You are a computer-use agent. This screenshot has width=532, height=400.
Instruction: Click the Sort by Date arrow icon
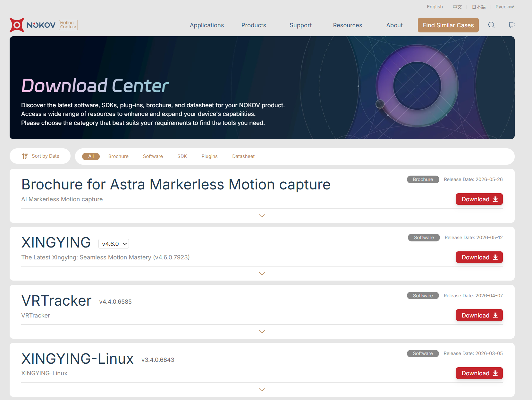(x=25, y=156)
